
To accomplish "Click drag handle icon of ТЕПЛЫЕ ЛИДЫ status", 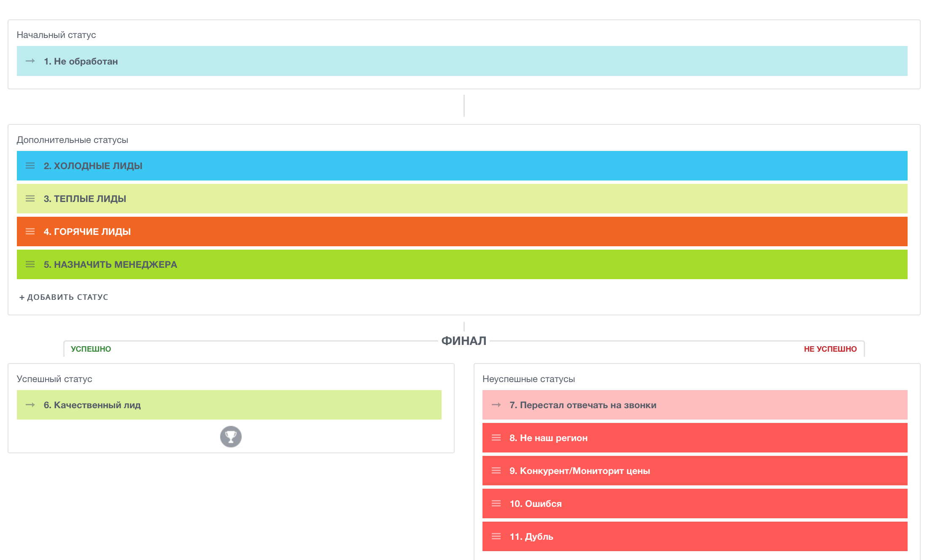I will pos(30,199).
